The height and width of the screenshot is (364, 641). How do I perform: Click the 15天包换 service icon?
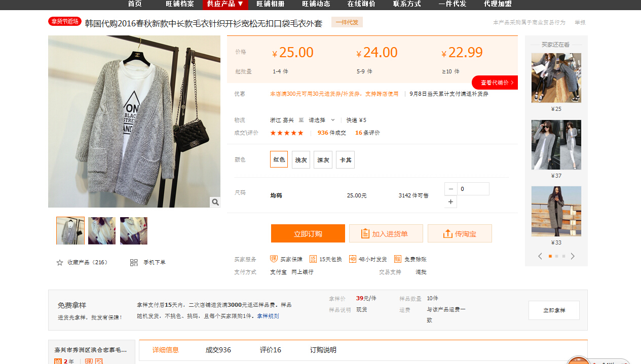(x=313, y=259)
